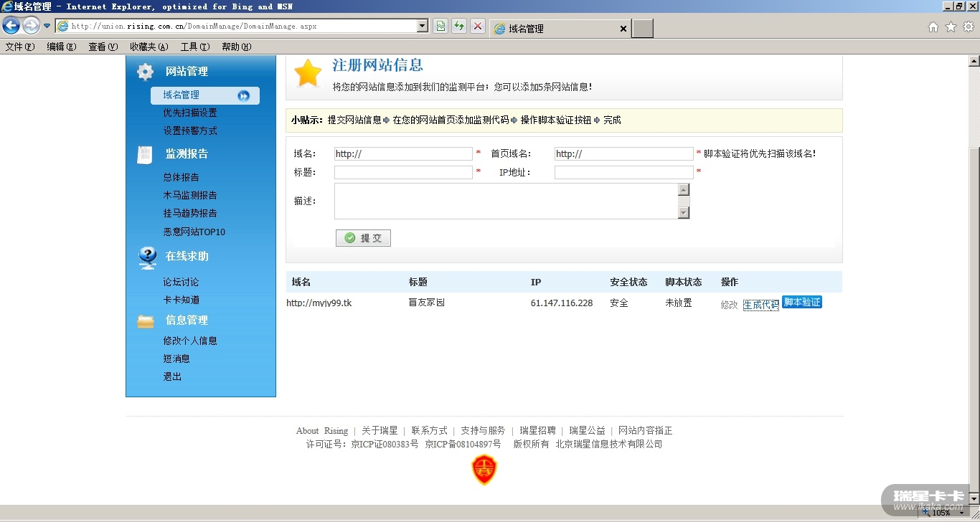Click the 网站管理 gear icon
980x522 pixels.
(146, 72)
